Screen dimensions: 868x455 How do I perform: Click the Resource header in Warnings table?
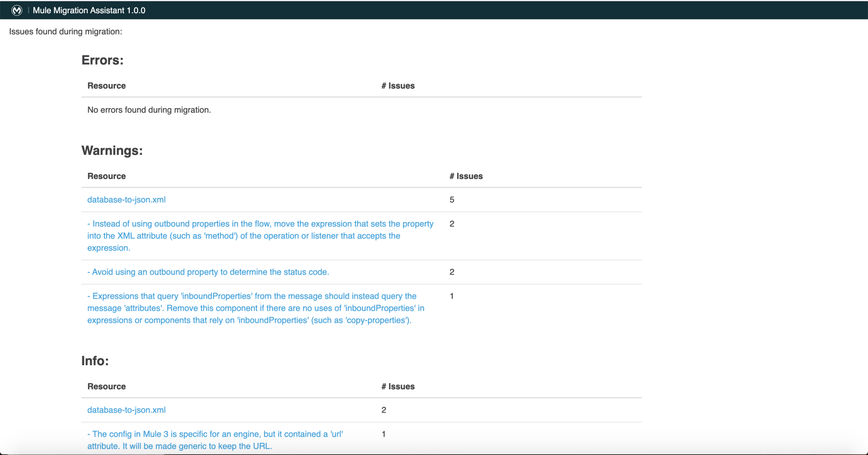[x=107, y=176]
